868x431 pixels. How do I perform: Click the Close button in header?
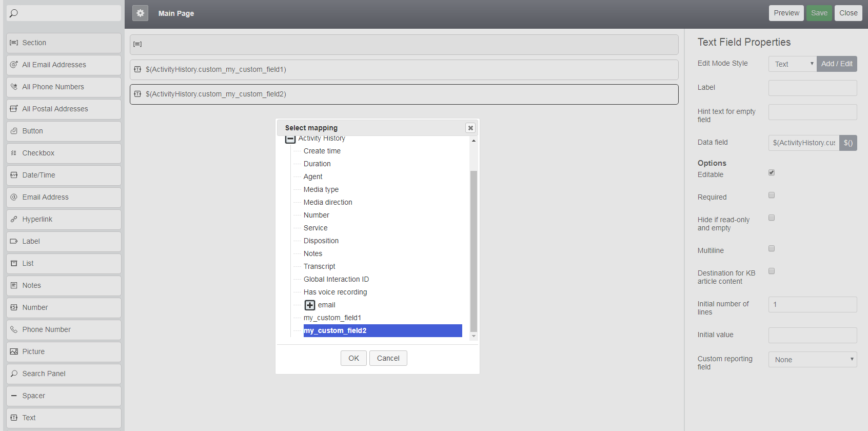(849, 13)
